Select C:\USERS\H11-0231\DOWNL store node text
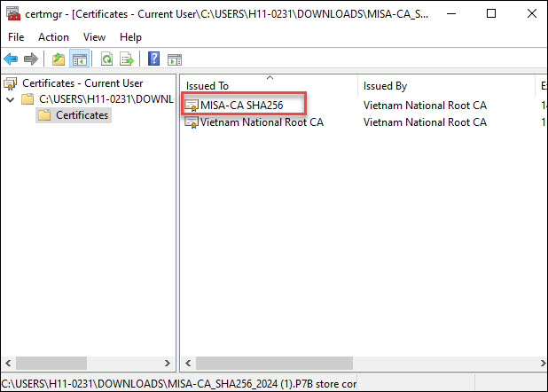The height and width of the screenshot is (392, 548). pos(106,99)
